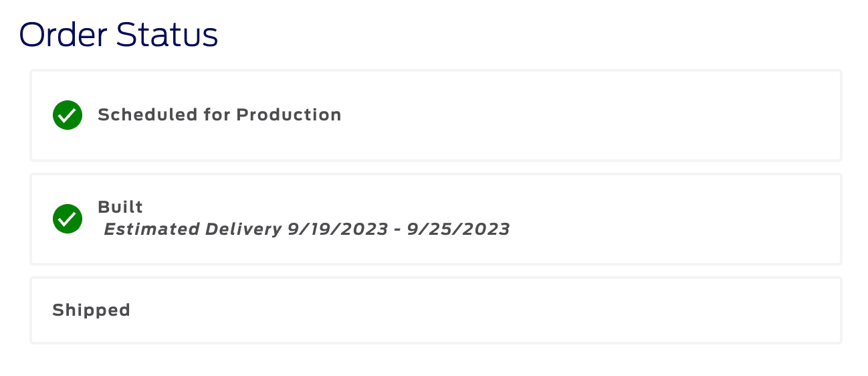
Task: Click the word Order in the heading
Action: click(x=64, y=35)
